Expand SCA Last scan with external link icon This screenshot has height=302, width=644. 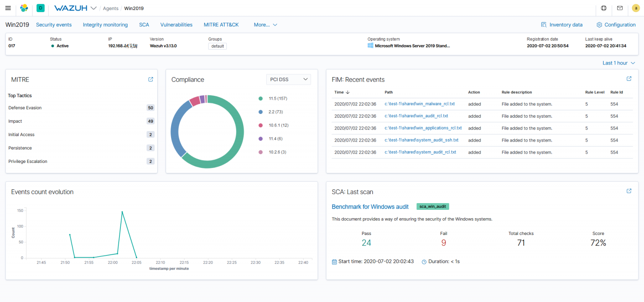pyautogui.click(x=629, y=191)
